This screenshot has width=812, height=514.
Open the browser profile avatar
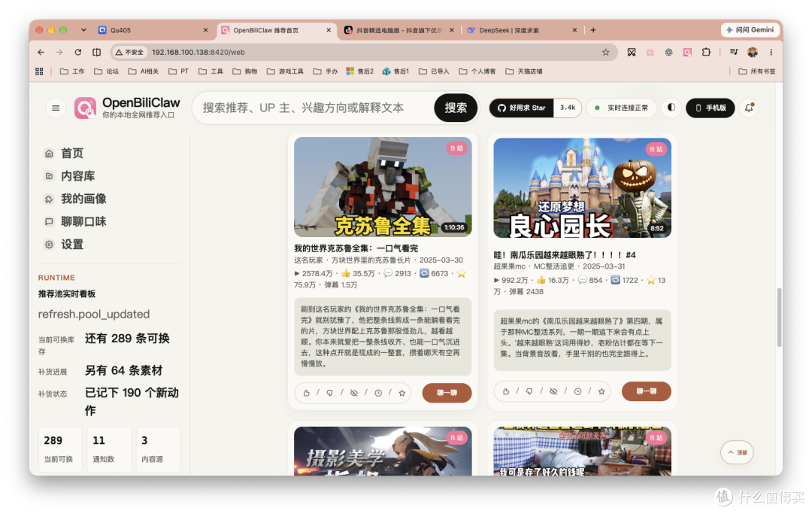[x=753, y=52]
